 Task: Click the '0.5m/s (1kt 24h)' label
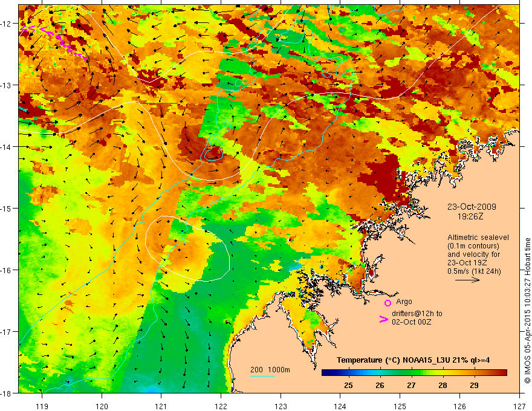pos(475,271)
